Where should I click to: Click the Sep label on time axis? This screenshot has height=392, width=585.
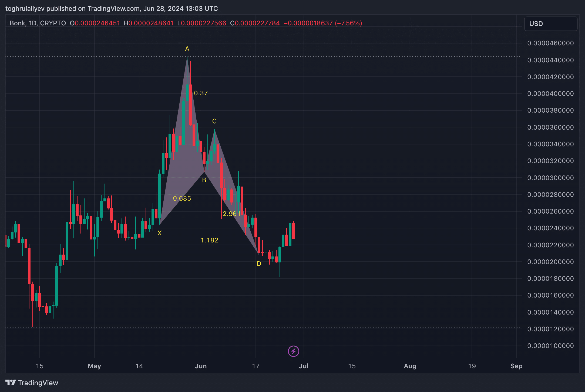(x=516, y=366)
